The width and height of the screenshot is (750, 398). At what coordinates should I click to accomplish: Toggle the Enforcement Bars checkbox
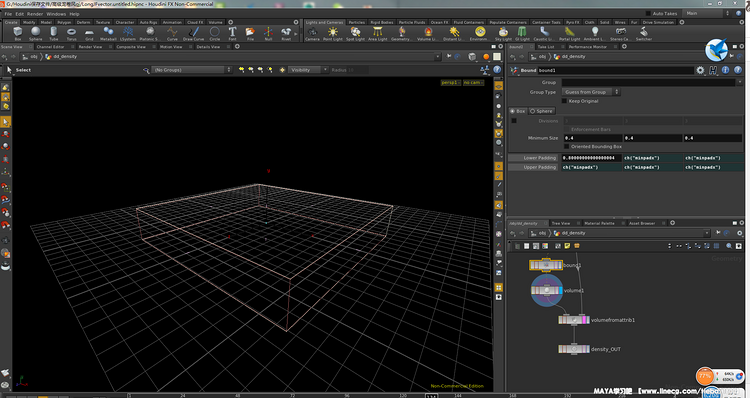click(x=567, y=129)
